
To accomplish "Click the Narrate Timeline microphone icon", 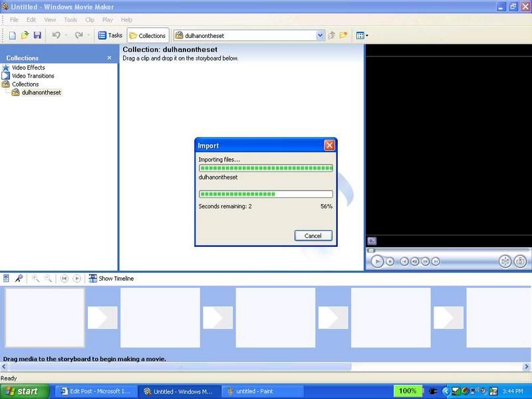I will [x=19, y=278].
